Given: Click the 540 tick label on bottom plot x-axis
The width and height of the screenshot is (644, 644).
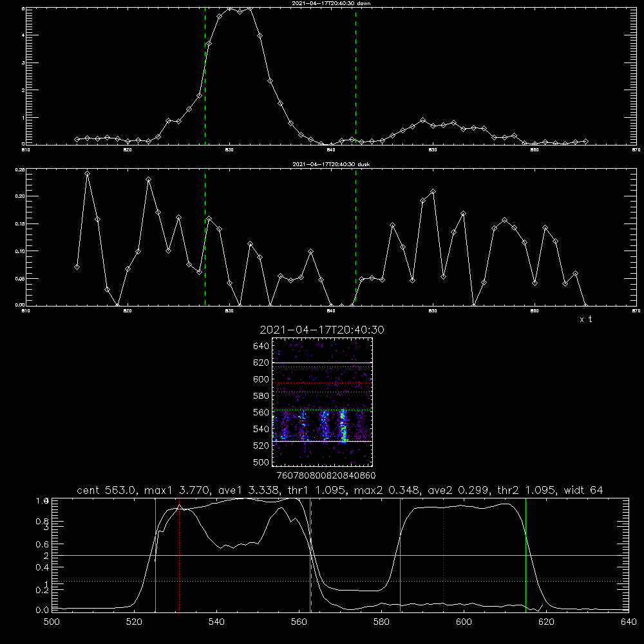Looking at the screenshot, I should 216,621.
